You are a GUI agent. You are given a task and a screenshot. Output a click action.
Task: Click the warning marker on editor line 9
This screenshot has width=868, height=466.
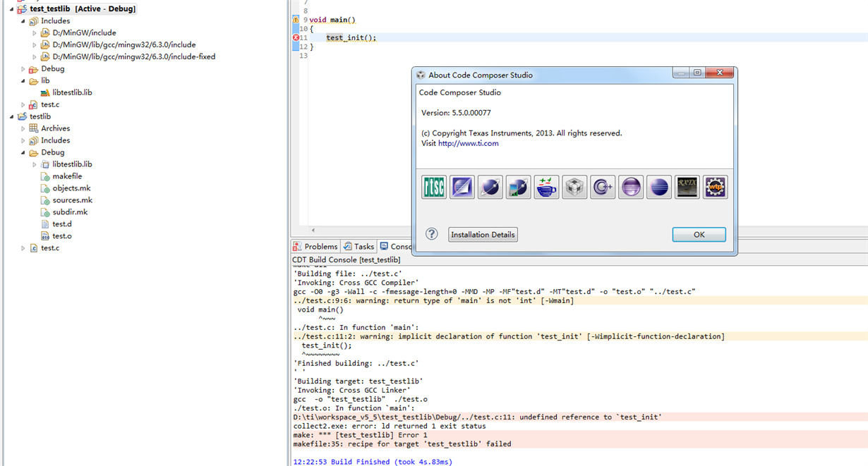(296, 20)
